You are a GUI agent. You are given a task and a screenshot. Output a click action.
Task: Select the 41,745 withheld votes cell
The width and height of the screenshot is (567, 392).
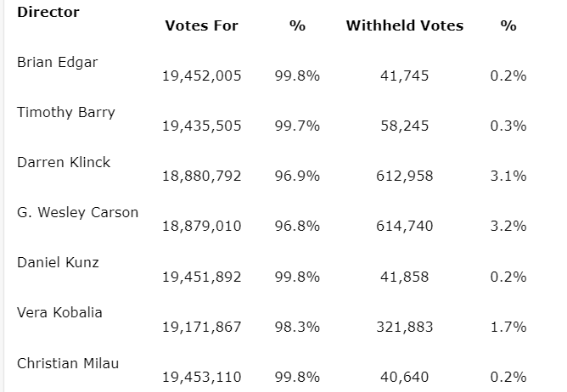(404, 76)
